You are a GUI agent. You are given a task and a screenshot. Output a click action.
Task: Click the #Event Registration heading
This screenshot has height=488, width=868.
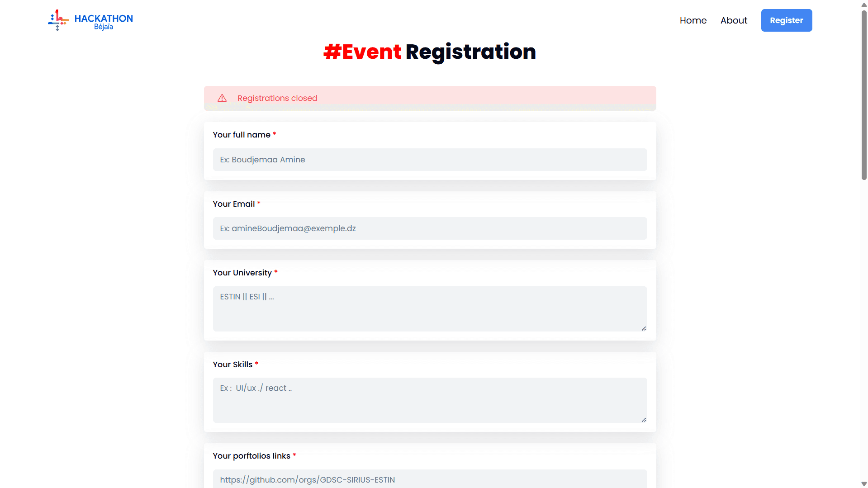[430, 52]
